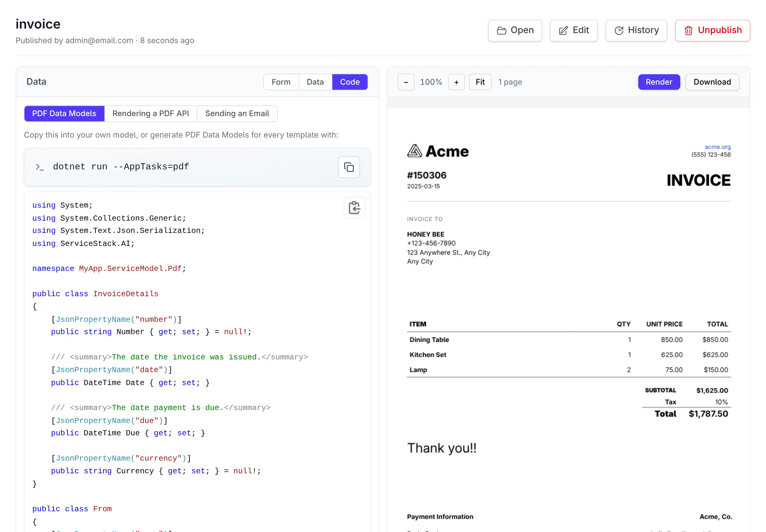The height and width of the screenshot is (532, 766).
Task: Click the INVOICE heading in preview
Action: pos(698,180)
